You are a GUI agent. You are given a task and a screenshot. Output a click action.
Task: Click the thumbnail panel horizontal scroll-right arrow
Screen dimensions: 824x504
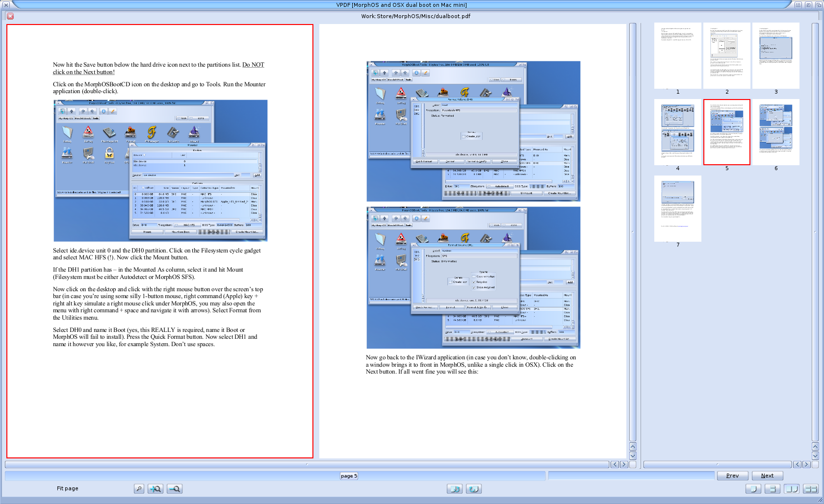(x=806, y=464)
